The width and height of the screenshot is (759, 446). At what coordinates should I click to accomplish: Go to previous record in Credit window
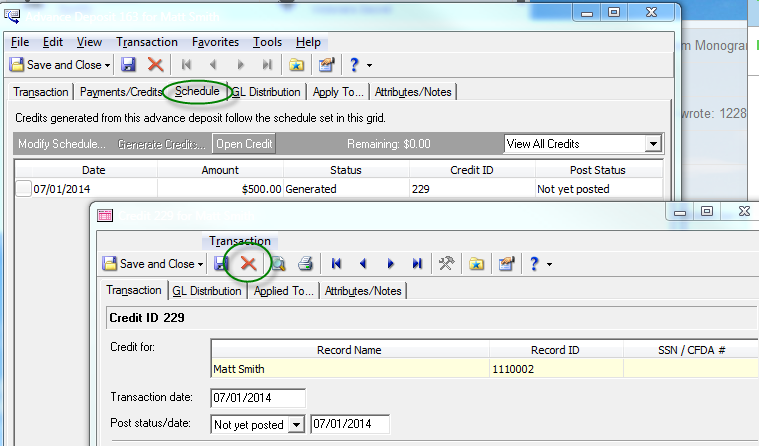pos(363,263)
